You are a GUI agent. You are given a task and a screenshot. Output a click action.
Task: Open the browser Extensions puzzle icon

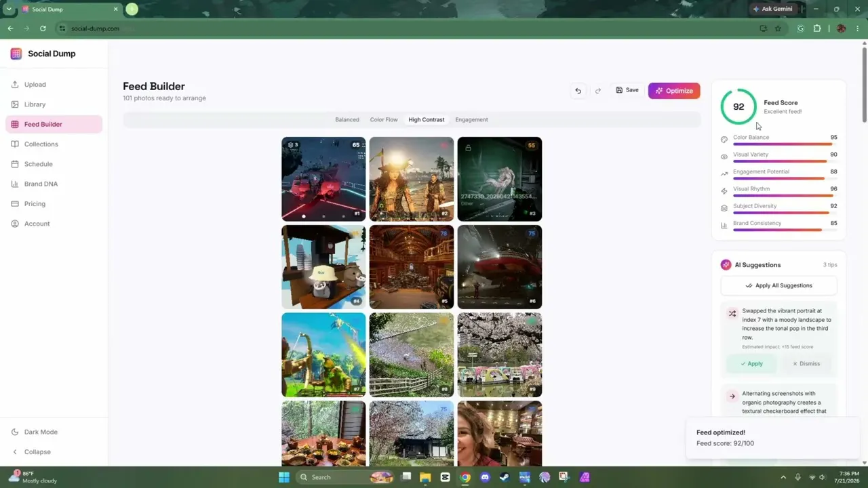tap(816, 28)
